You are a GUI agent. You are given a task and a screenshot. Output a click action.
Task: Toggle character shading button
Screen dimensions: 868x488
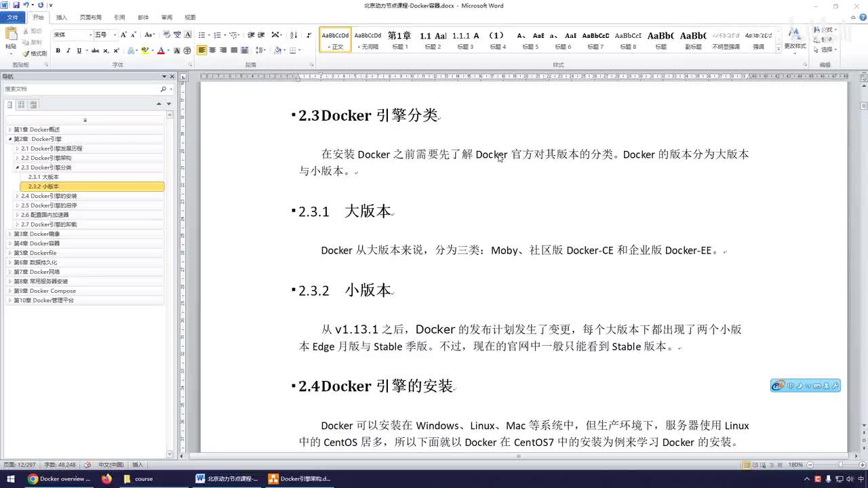point(177,51)
